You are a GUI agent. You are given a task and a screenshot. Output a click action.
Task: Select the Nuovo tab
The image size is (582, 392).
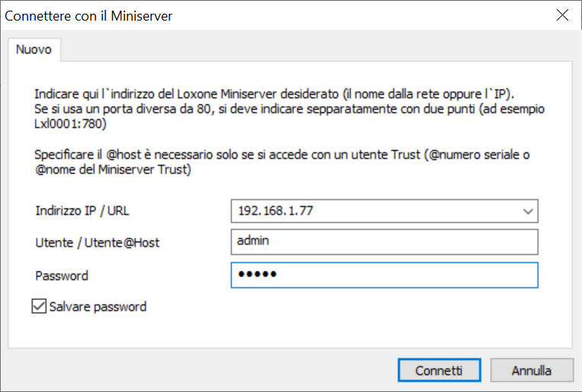tap(34, 50)
